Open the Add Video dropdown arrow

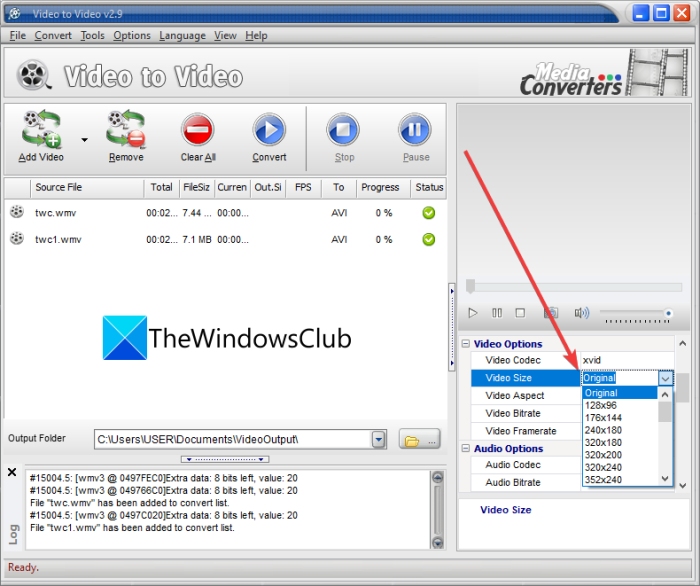tap(84, 140)
